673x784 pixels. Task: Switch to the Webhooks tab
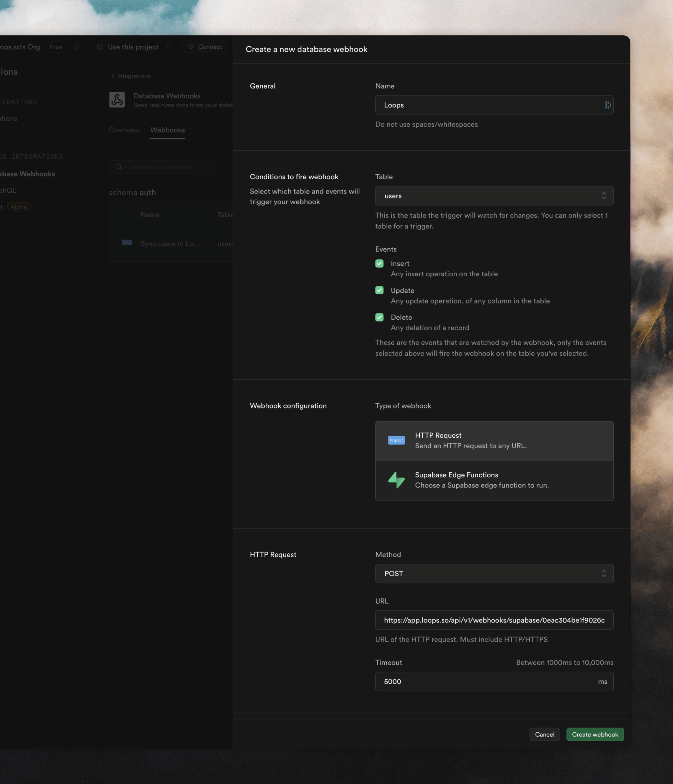(167, 130)
